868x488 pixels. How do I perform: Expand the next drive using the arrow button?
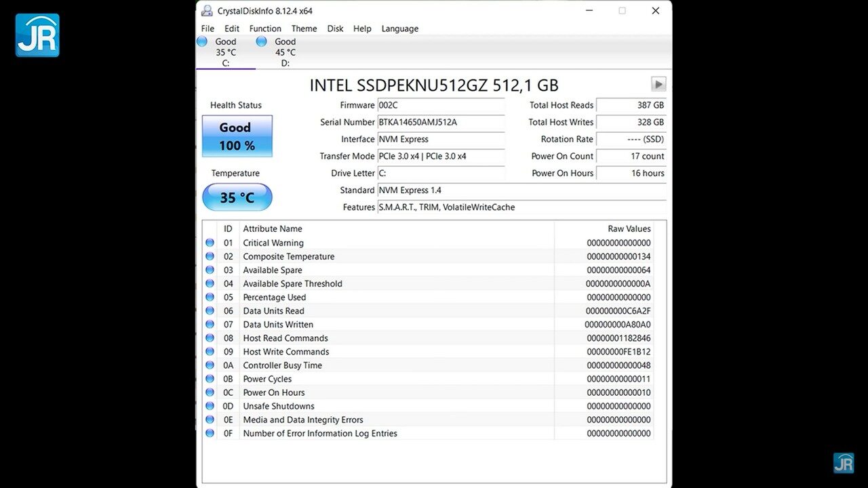(658, 84)
